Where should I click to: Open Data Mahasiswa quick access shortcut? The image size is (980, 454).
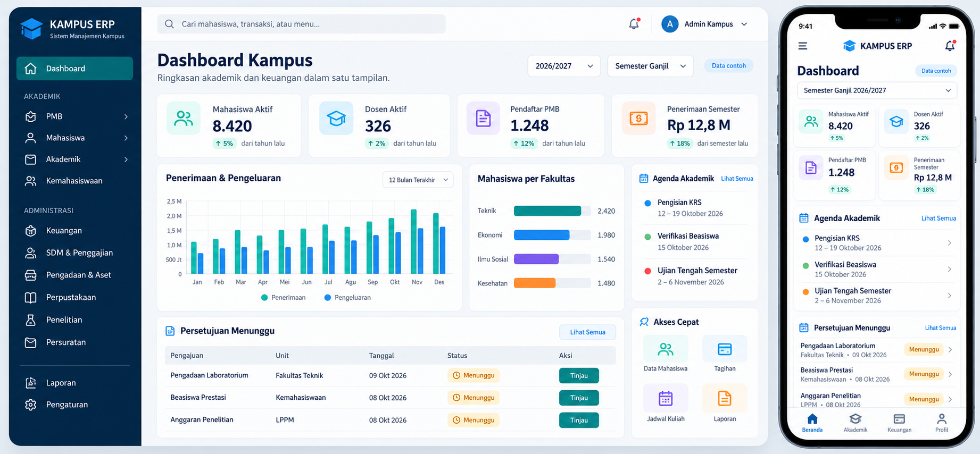click(666, 354)
